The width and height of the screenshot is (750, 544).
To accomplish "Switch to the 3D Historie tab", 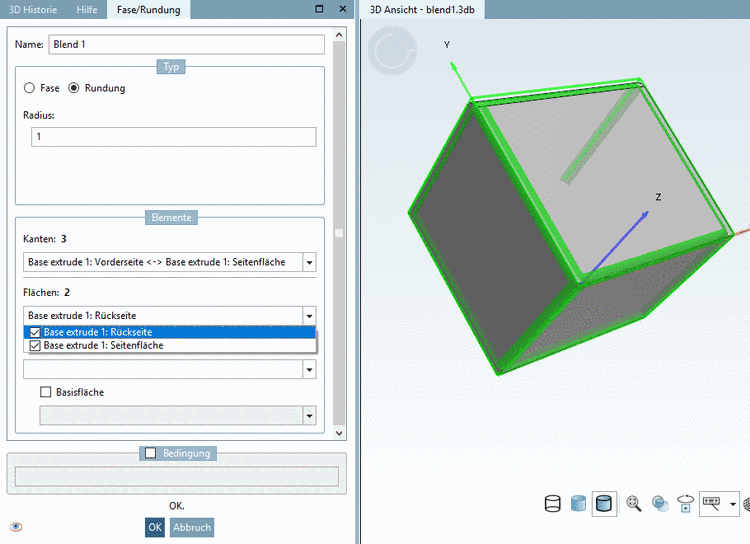I will pyautogui.click(x=33, y=10).
